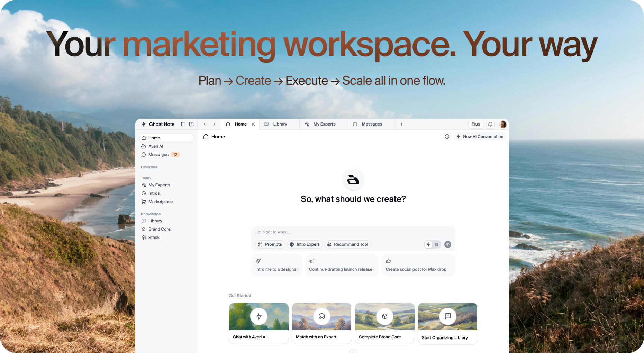Open conversation history clock icon
This screenshot has width=644, height=353.
447,137
